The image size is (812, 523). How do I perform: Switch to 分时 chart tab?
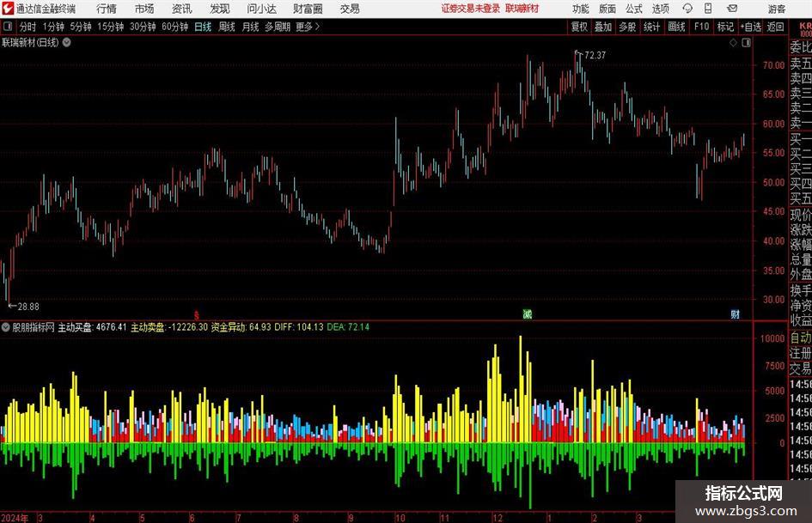(x=28, y=27)
